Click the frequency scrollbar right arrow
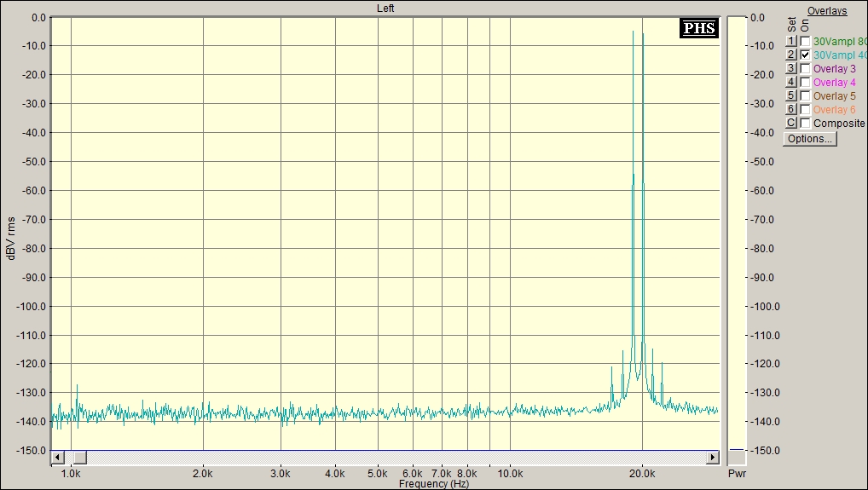 coord(713,458)
